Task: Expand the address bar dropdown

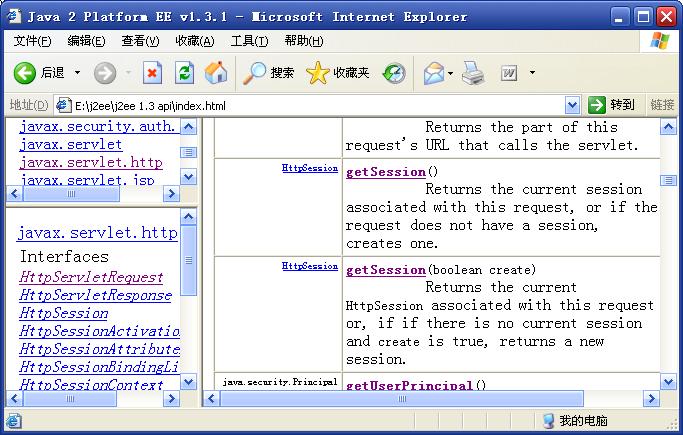Action: pyautogui.click(x=572, y=105)
